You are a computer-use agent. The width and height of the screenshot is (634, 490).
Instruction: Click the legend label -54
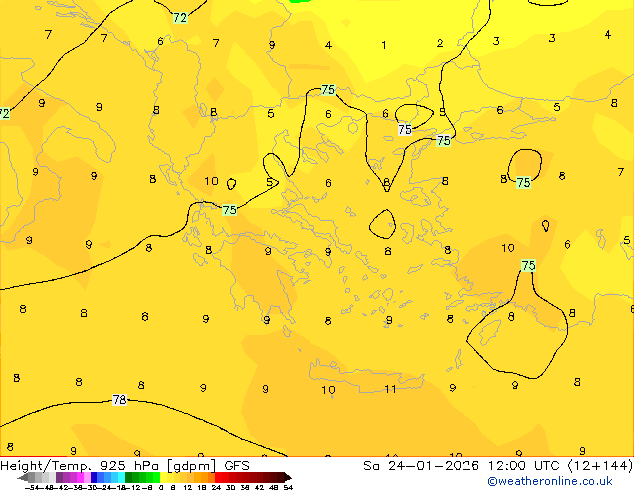(x=33, y=487)
